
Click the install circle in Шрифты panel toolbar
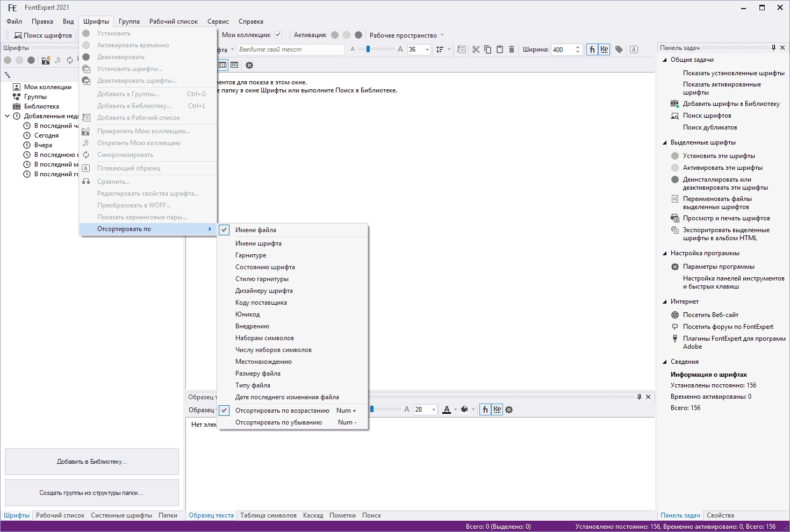[x=8, y=60]
